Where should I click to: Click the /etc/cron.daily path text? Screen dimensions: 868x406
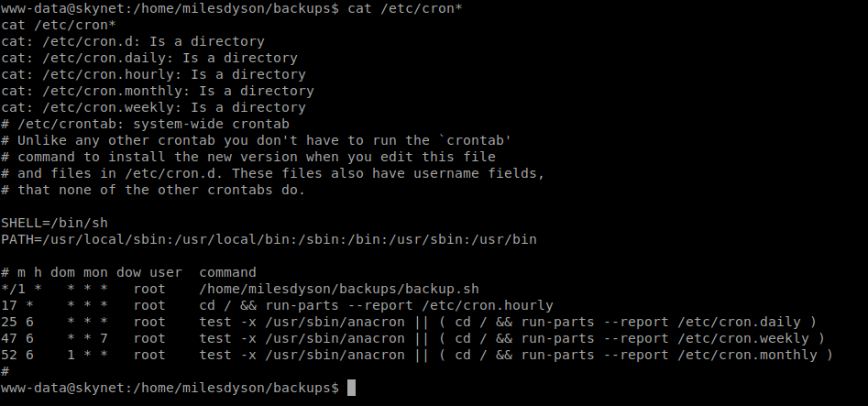[739, 323]
